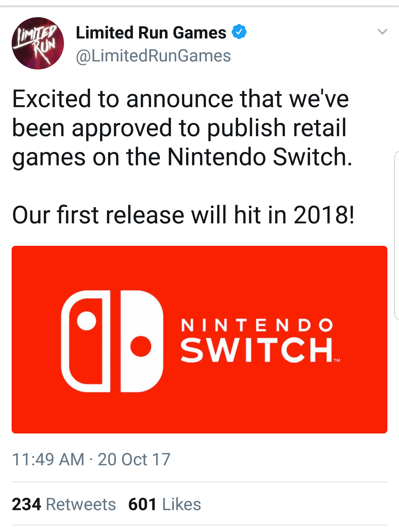Click the white NINTENDO word in image

[257, 325]
